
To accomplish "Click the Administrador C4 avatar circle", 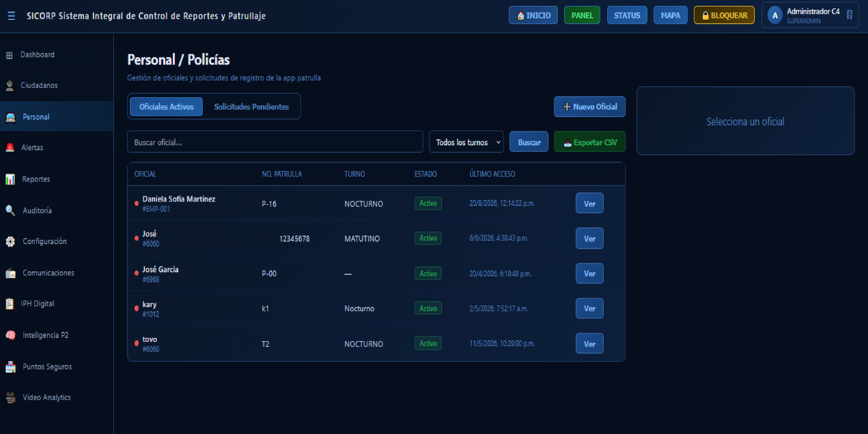I will pos(775,15).
